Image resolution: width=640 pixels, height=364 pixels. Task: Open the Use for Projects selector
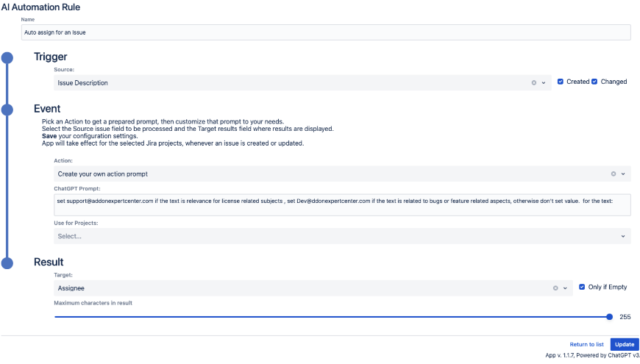pos(342,236)
